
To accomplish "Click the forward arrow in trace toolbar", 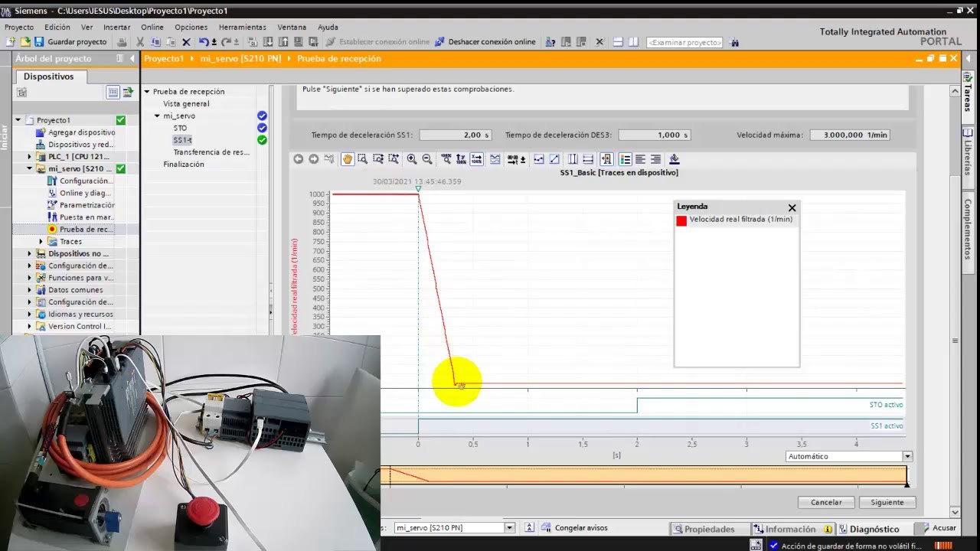I will tap(313, 159).
